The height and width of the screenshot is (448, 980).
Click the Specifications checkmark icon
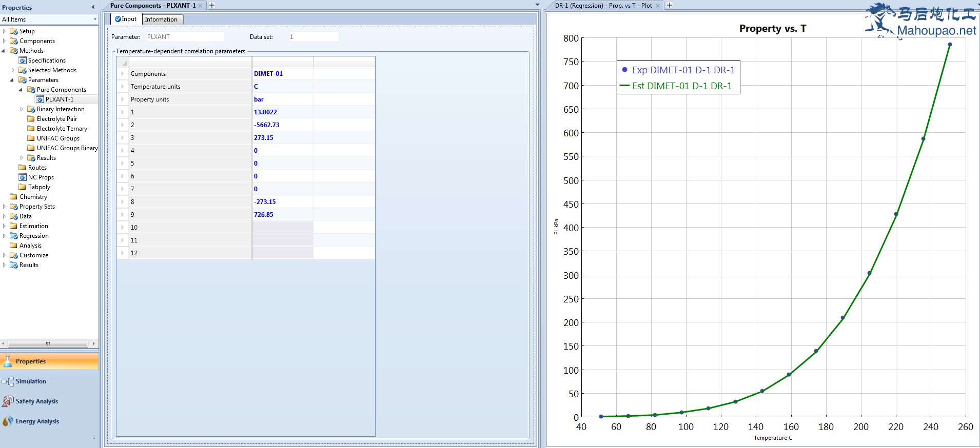point(23,60)
